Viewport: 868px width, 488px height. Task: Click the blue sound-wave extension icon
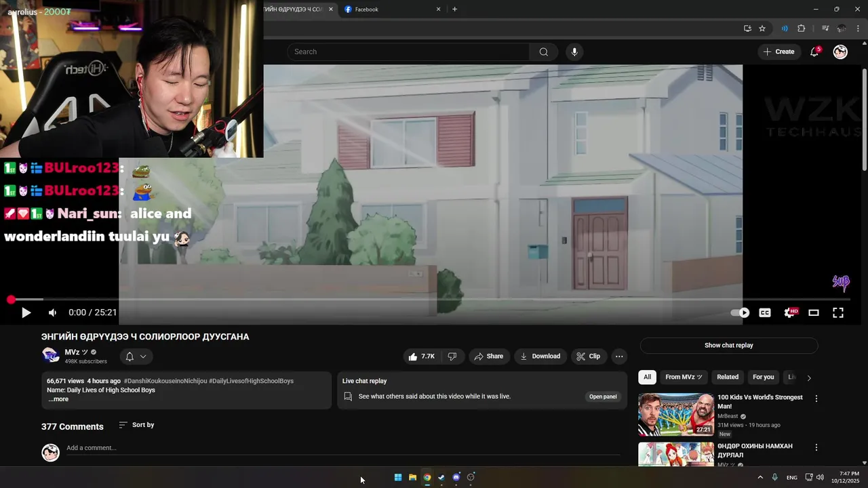[785, 28]
